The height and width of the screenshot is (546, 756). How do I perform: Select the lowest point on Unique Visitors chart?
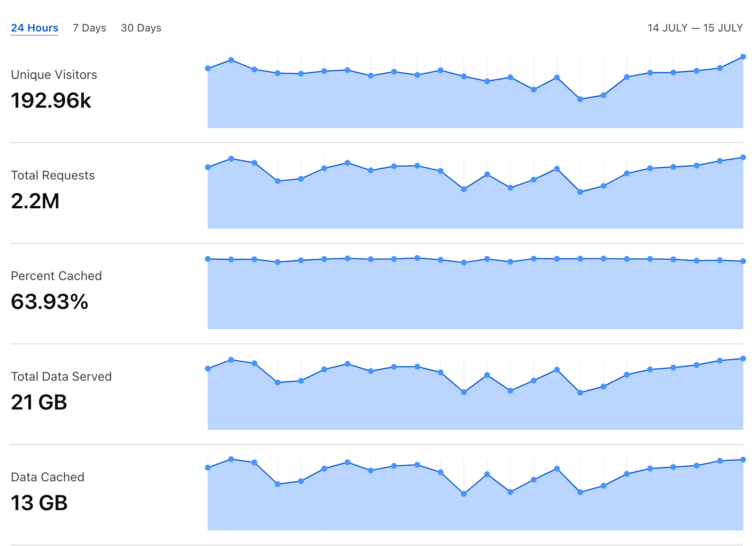(x=580, y=99)
